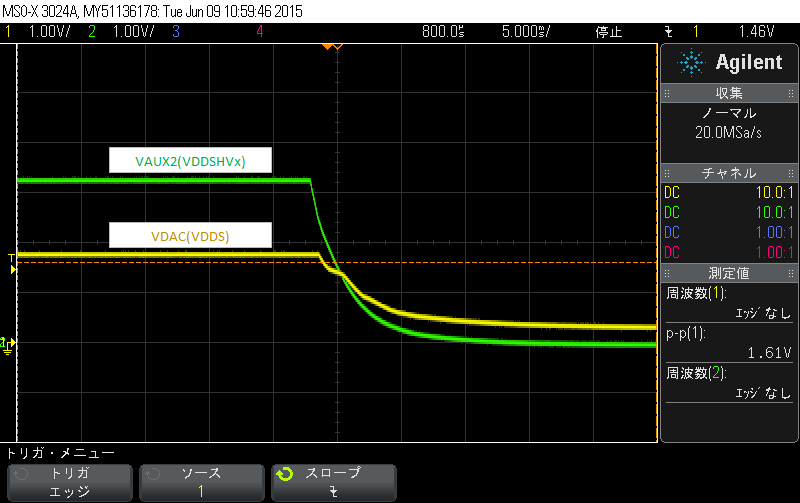Click channel 1 probe ratio 10.0:1
Image resolution: width=800 pixels, height=503 pixels.
click(774, 192)
